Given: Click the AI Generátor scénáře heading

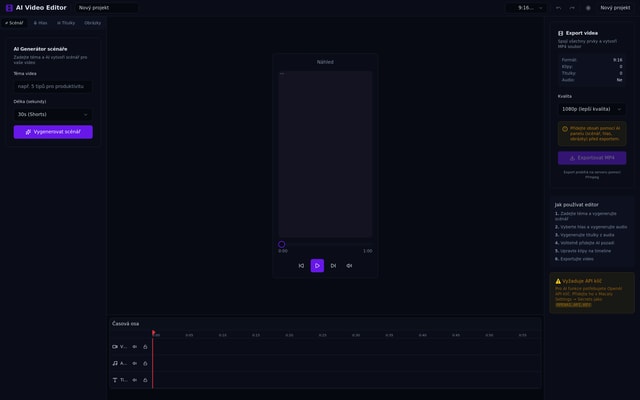Looking at the screenshot, I should coord(40,49).
